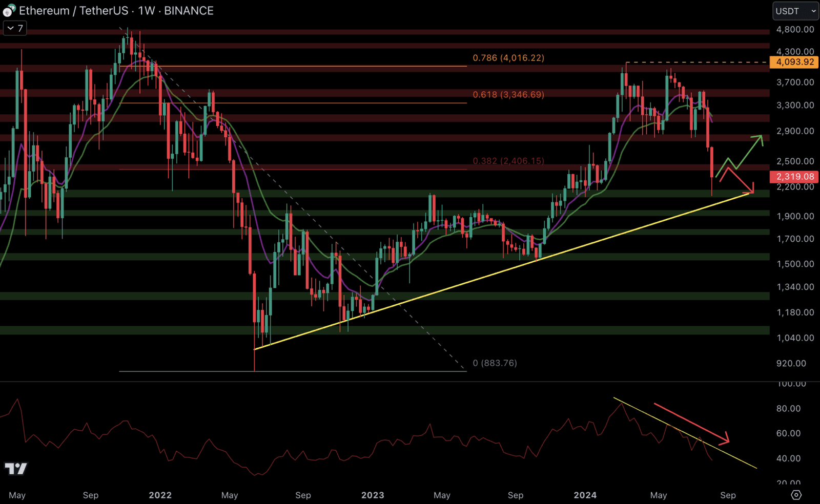Click the 1,040.00 price axis label
Image resolution: width=820 pixels, height=504 pixels.
(795, 338)
